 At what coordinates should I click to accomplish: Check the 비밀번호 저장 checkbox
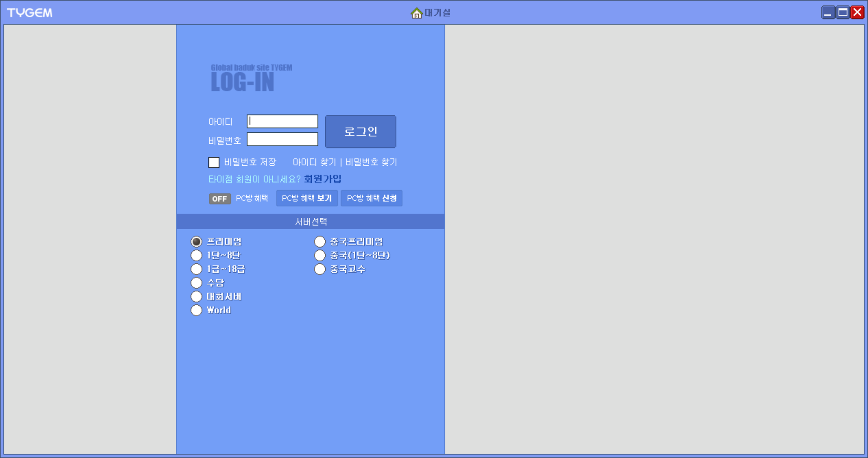(x=214, y=162)
